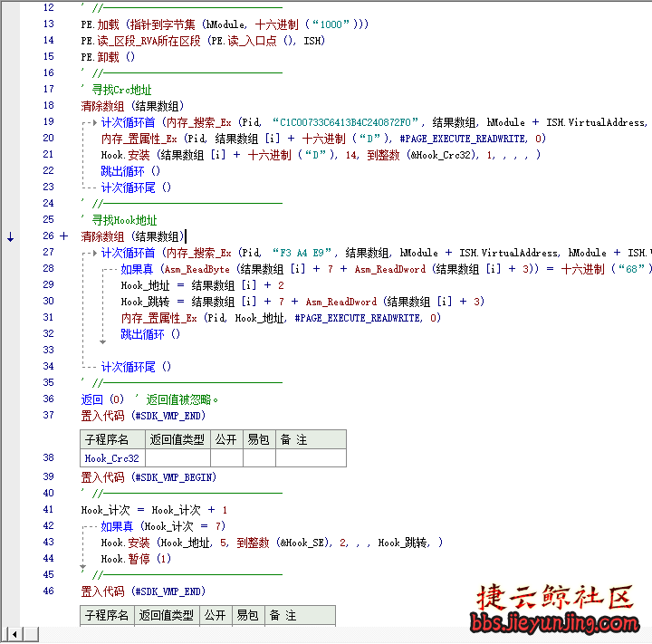This screenshot has height=644, width=652.
Task: Click the 备 注 cell for Hook_Crc32
Action: click(311, 458)
